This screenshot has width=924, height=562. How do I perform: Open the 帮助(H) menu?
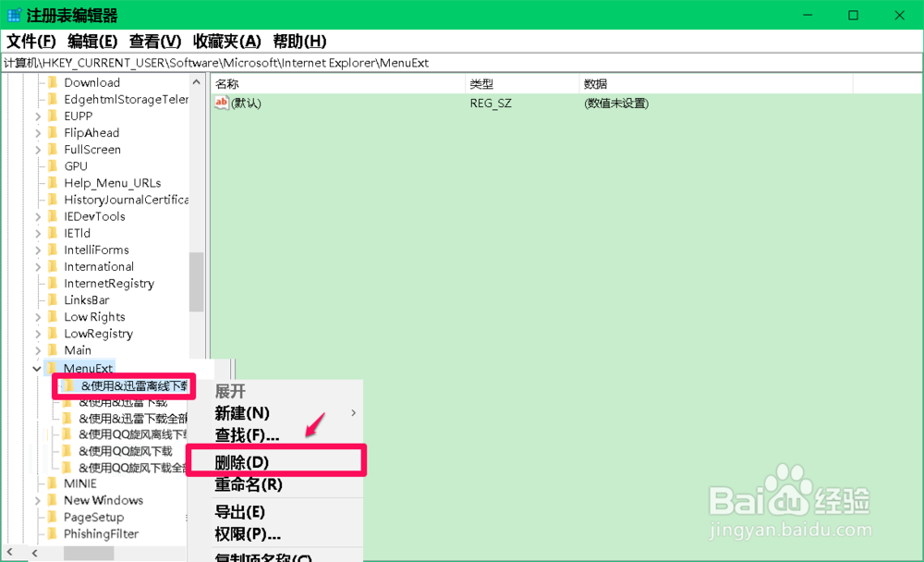(299, 42)
